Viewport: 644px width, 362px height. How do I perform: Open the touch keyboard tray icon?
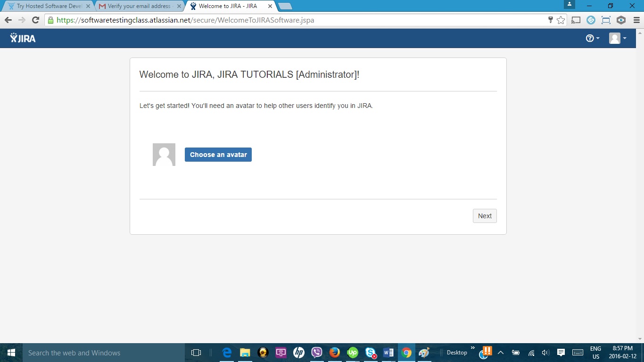click(578, 353)
